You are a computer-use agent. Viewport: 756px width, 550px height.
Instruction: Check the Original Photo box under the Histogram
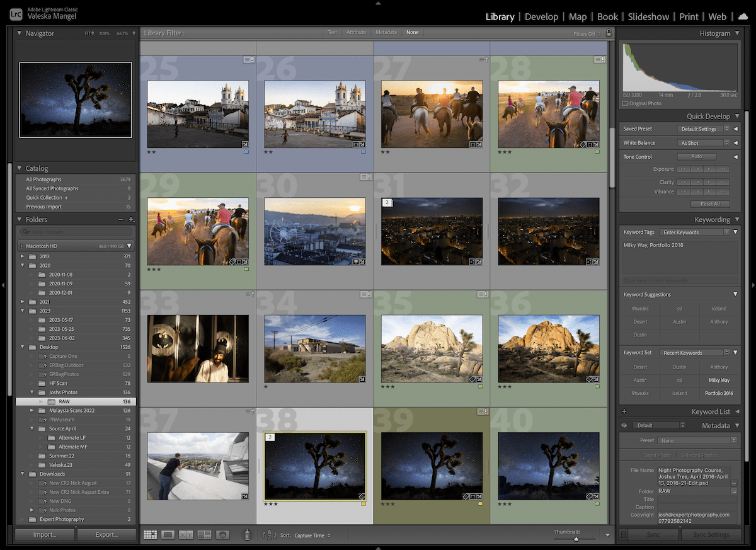click(625, 103)
